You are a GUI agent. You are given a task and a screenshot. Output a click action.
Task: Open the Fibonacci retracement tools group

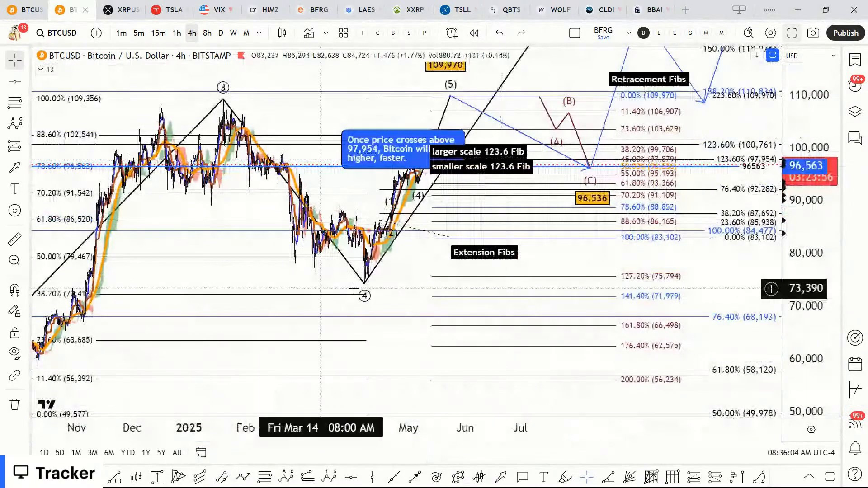(x=14, y=103)
